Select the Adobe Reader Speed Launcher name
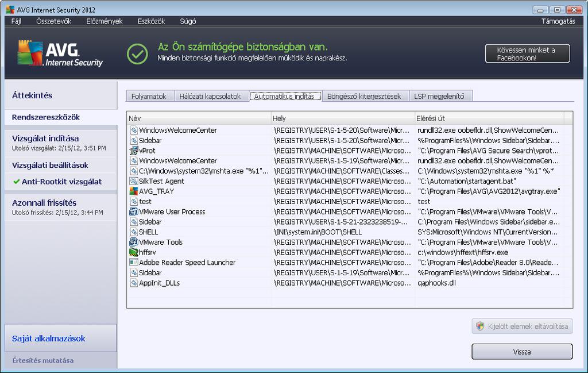 click(187, 262)
